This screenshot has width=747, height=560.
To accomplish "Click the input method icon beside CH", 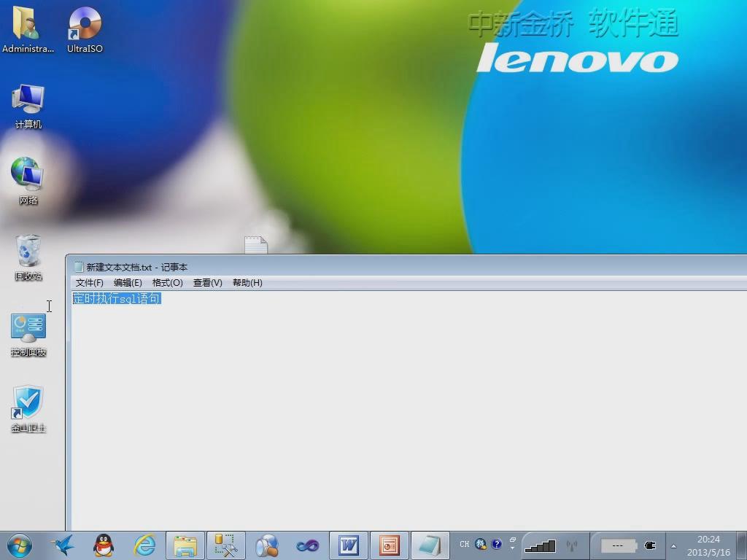I will coord(481,544).
